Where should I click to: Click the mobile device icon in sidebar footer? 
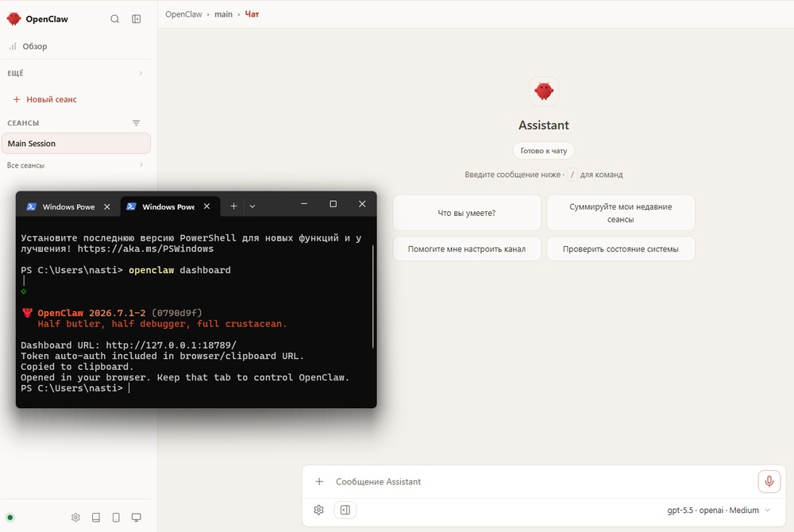(x=116, y=518)
